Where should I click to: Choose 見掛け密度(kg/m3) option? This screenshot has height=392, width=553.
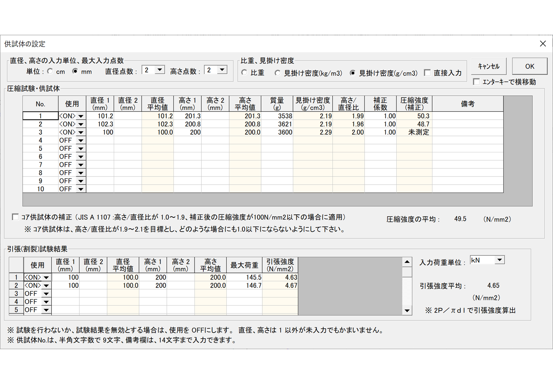277,73
